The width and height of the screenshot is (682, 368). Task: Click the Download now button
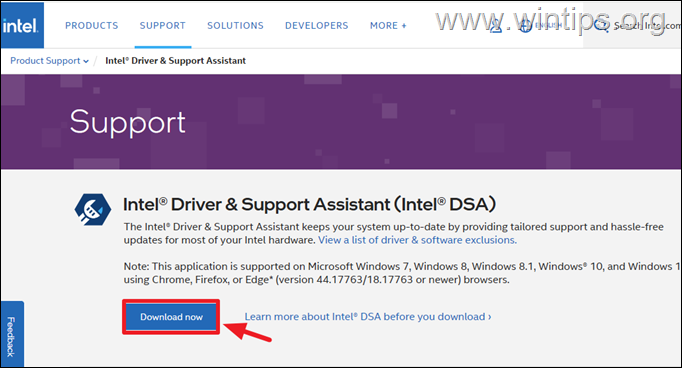[x=171, y=317]
